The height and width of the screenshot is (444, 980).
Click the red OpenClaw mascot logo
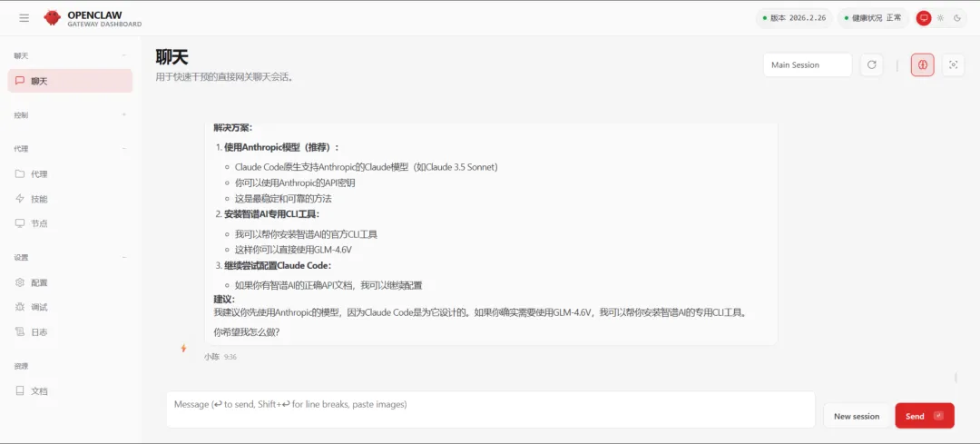pos(53,18)
